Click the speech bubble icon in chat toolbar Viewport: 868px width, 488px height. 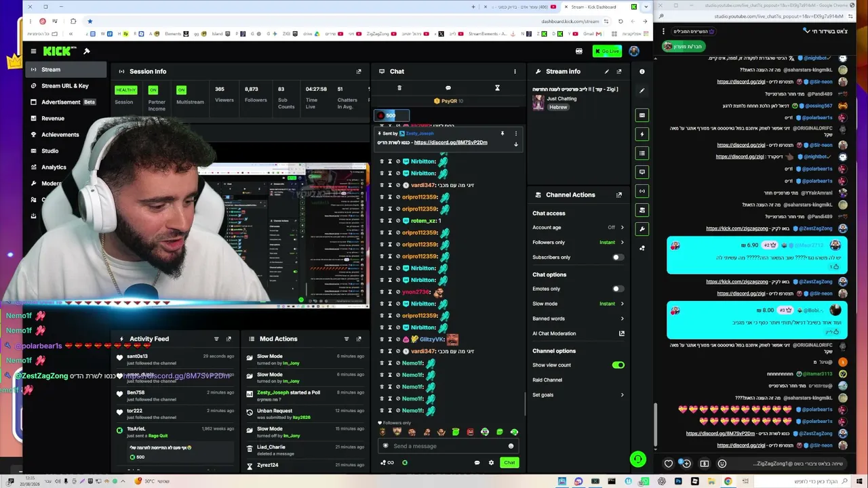pyautogui.click(x=448, y=87)
